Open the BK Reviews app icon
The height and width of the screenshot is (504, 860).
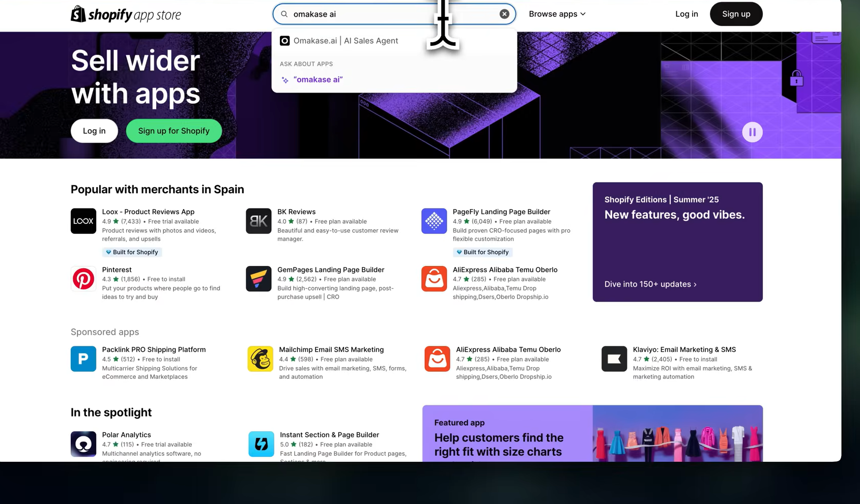[x=259, y=221]
